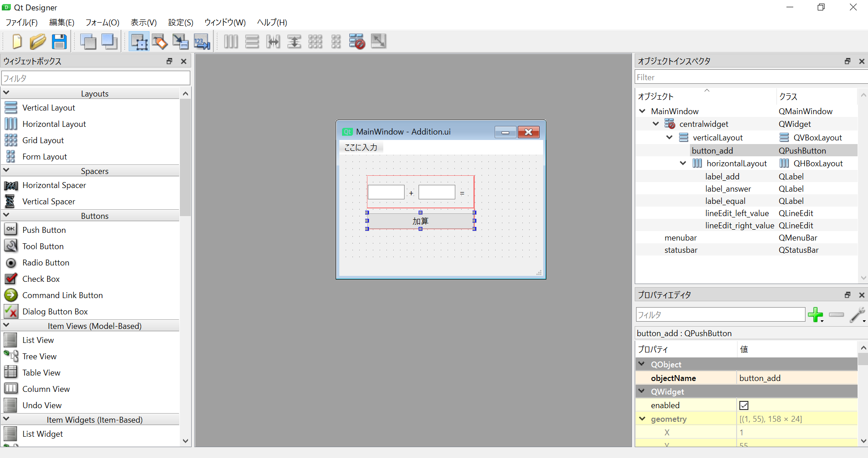
Task: Collapse the verticalLayout tree item
Action: (x=670, y=137)
